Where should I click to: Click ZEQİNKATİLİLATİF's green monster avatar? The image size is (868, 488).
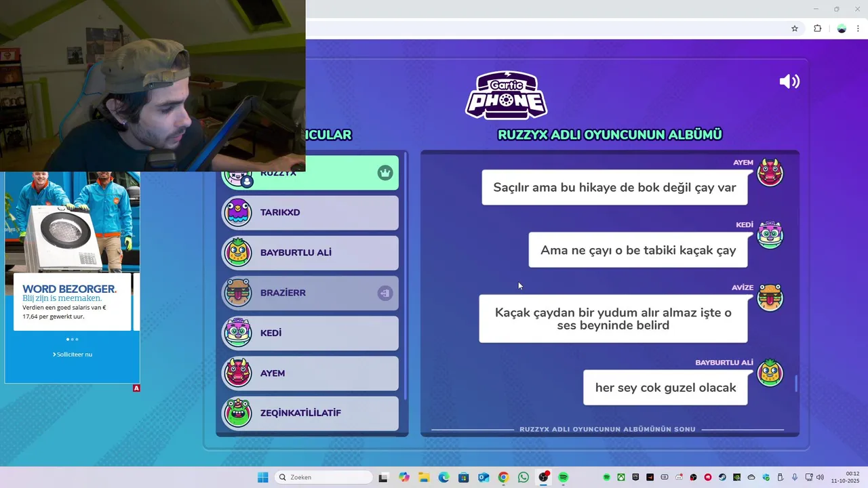pos(237,413)
